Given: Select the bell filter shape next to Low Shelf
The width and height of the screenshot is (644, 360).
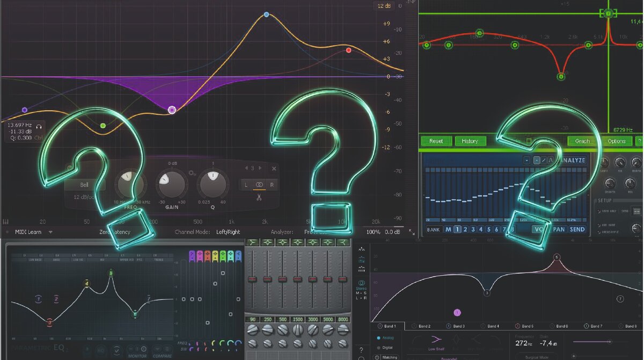Looking at the screenshot, I should (456, 340).
